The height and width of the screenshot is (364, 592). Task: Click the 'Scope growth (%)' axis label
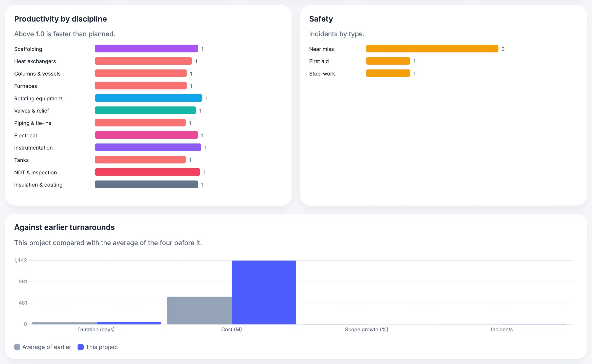(x=367, y=329)
